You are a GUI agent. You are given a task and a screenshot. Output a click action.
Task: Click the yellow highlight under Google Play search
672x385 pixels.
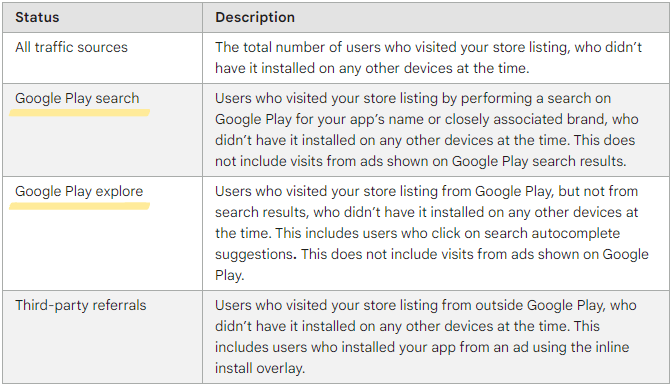pyautogui.click(x=79, y=113)
